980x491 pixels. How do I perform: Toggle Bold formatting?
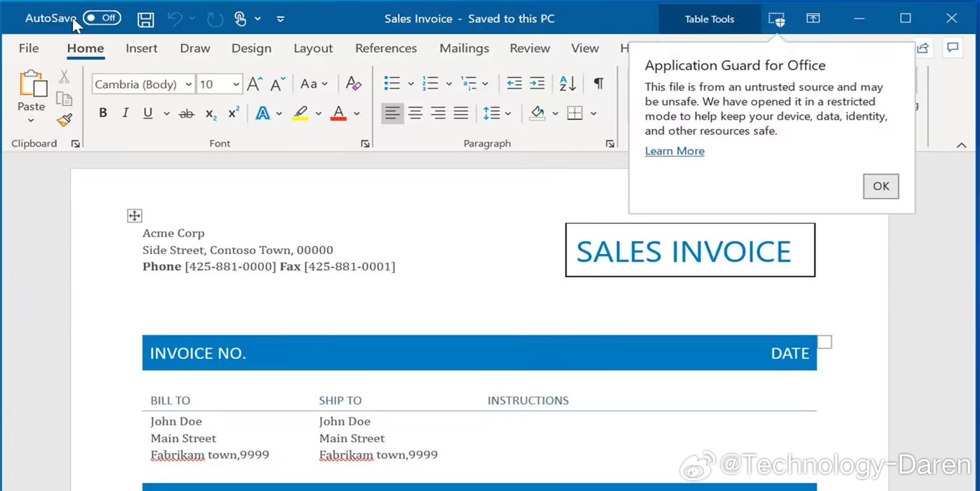(103, 113)
